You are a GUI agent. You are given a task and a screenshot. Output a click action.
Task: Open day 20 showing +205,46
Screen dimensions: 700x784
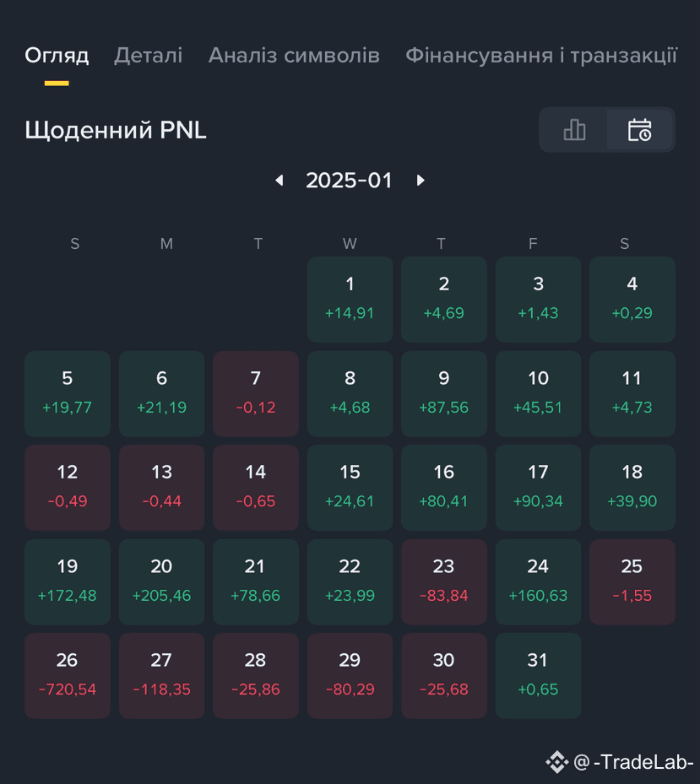tap(161, 581)
